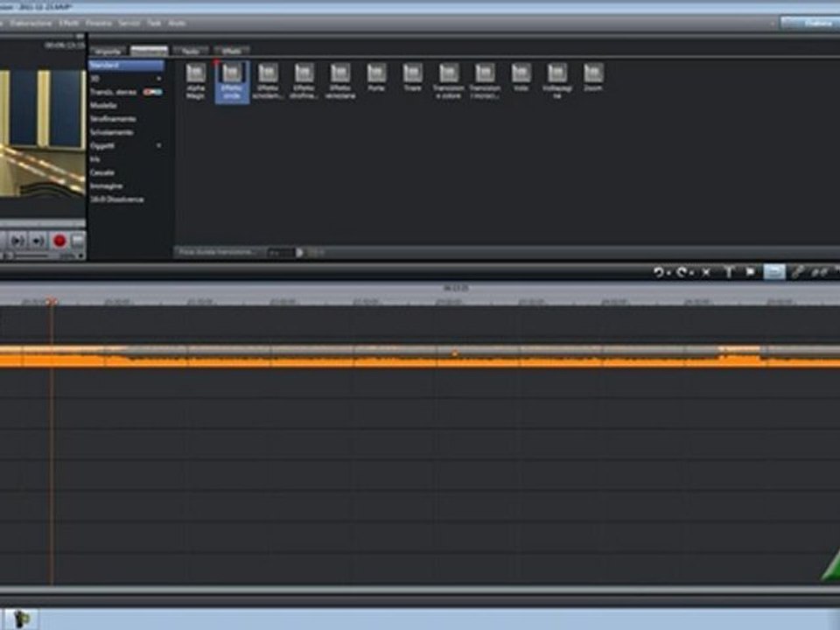Select the Zoom transition
Screen dimensions: 840x630
pyautogui.click(x=593, y=78)
